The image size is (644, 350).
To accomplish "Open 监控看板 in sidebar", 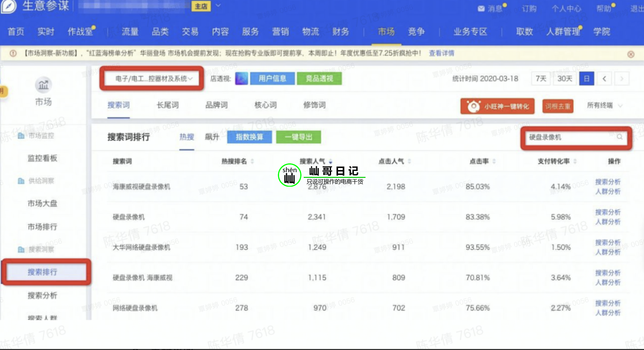I will point(42,158).
